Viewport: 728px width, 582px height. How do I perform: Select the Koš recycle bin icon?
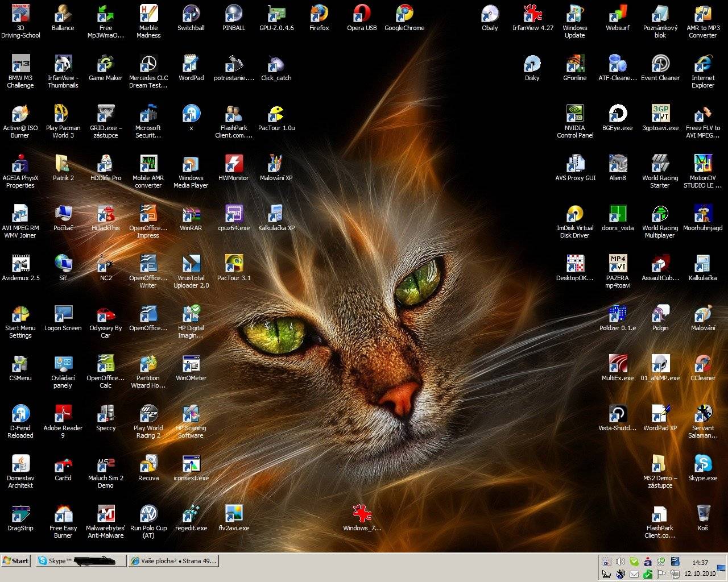tap(703, 514)
